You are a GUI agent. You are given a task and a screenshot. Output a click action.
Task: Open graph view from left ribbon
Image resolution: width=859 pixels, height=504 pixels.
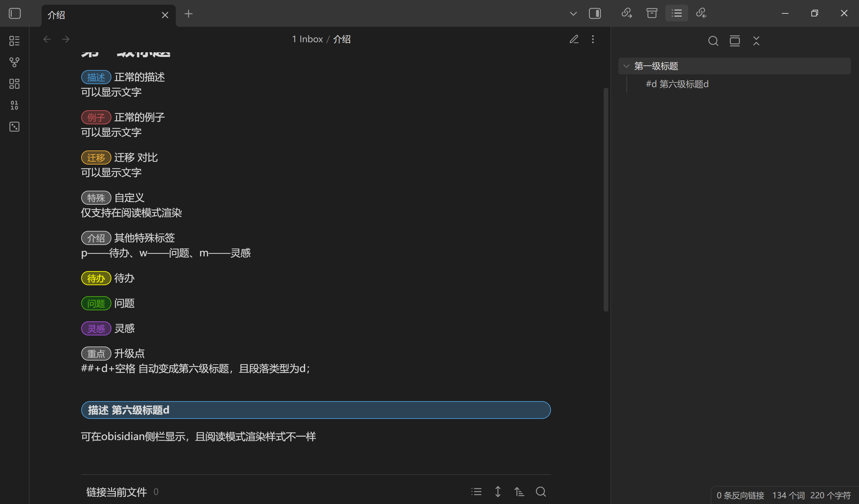pyautogui.click(x=14, y=62)
